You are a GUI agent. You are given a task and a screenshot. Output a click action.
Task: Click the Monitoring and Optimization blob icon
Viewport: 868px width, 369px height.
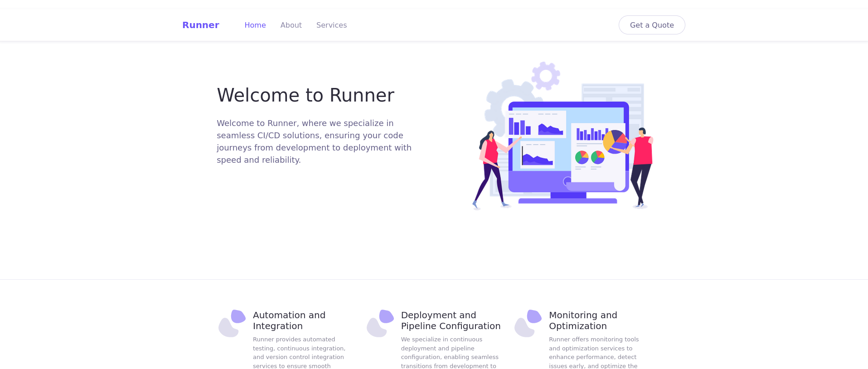click(x=528, y=323)
